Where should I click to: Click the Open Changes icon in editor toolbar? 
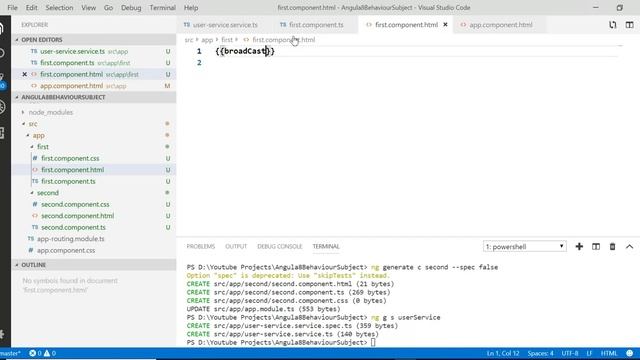pos(613,25)
